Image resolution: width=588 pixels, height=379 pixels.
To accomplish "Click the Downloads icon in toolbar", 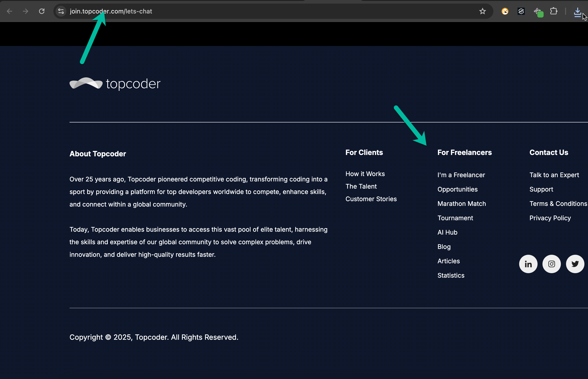I will pyautogui.click(x=577, y=11).
